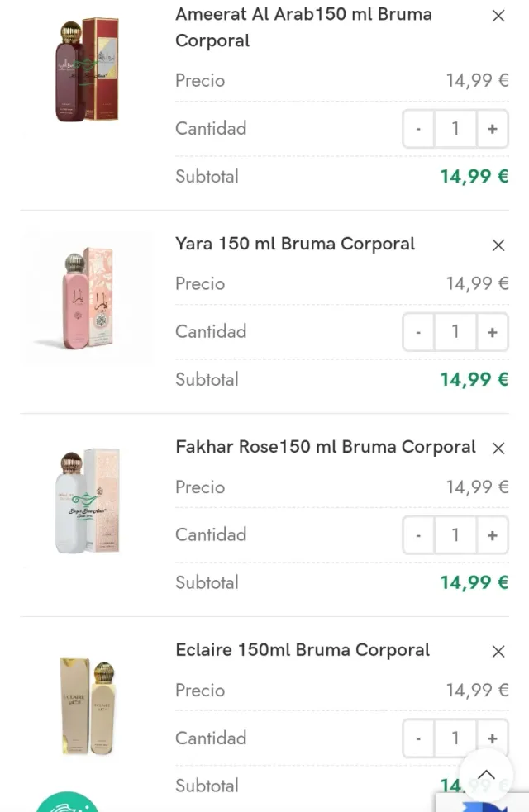This screenshot has height=812, width=529.
Task: Decrease Ameerat Al Arab quantity
Action: click(x=418, y=129)
